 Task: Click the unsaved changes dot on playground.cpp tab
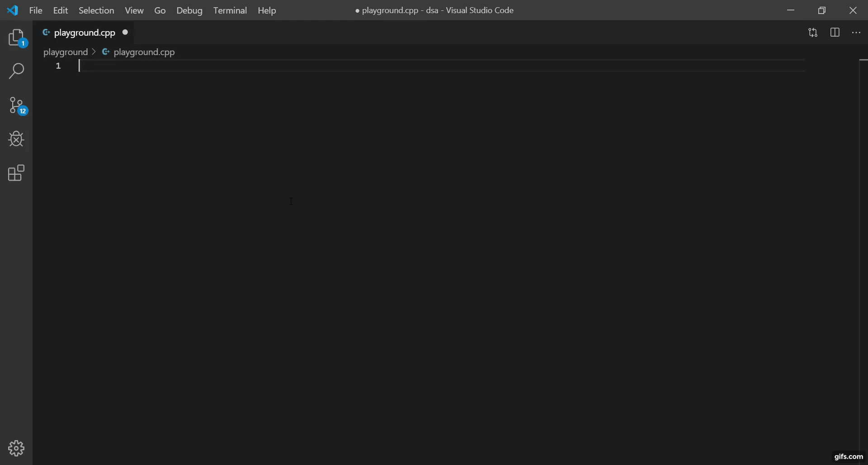coord(126,32)
